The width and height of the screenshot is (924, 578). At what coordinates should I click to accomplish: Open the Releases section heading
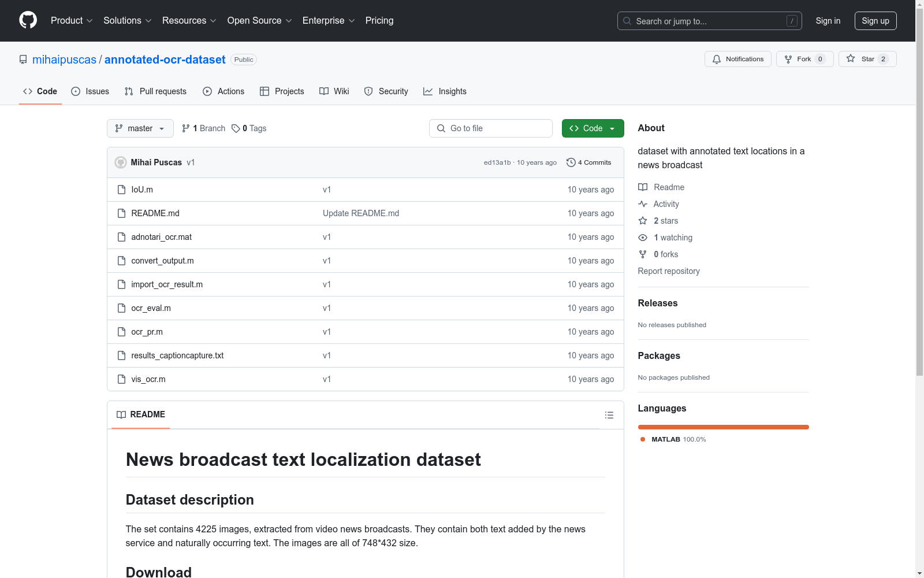[658, 303]
